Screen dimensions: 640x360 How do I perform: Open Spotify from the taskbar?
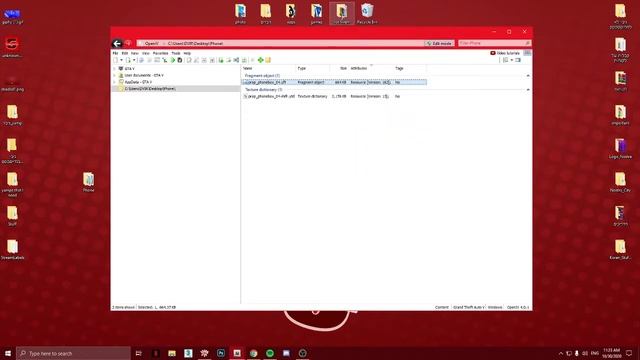(x=270, y=353)
